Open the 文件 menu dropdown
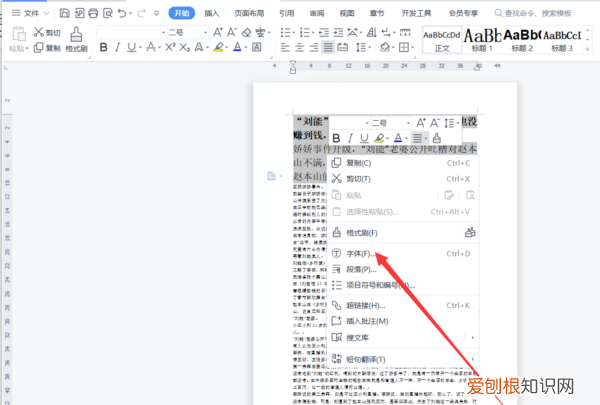 31,13
